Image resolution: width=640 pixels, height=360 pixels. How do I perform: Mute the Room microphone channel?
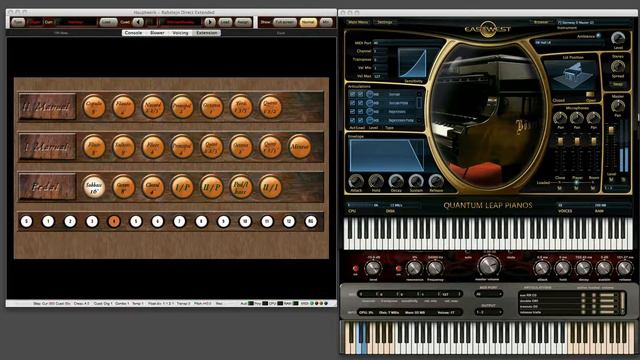point(593,188)
